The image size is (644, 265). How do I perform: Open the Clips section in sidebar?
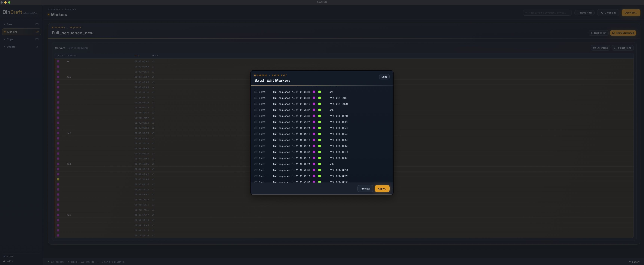pyautogui.click(x=22, y=39)
